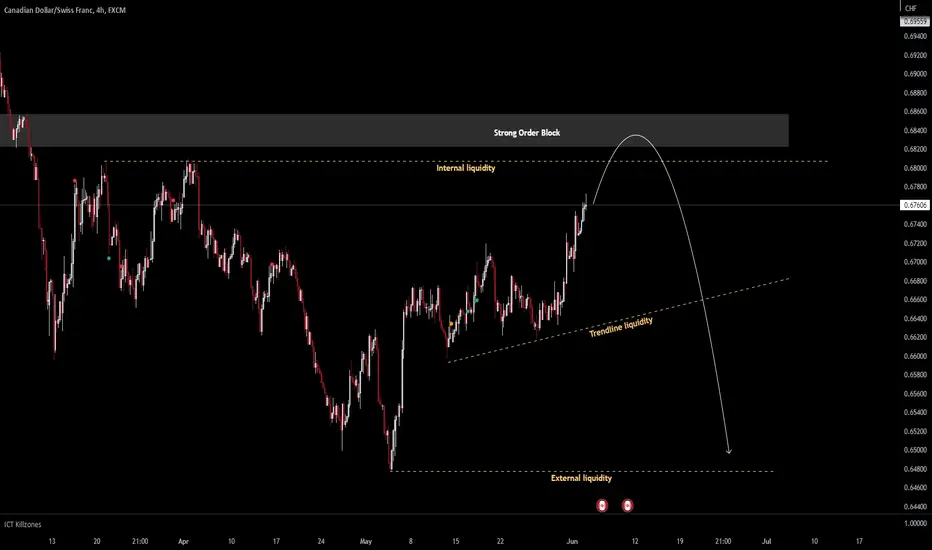Click the May label on time axis
This screenshot has height=550, width=932.
pos(366,541)
